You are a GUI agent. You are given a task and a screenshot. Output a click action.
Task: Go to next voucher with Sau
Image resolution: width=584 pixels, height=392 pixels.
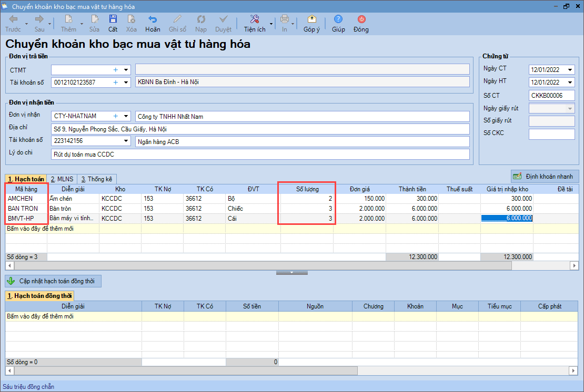coord(39,24)
